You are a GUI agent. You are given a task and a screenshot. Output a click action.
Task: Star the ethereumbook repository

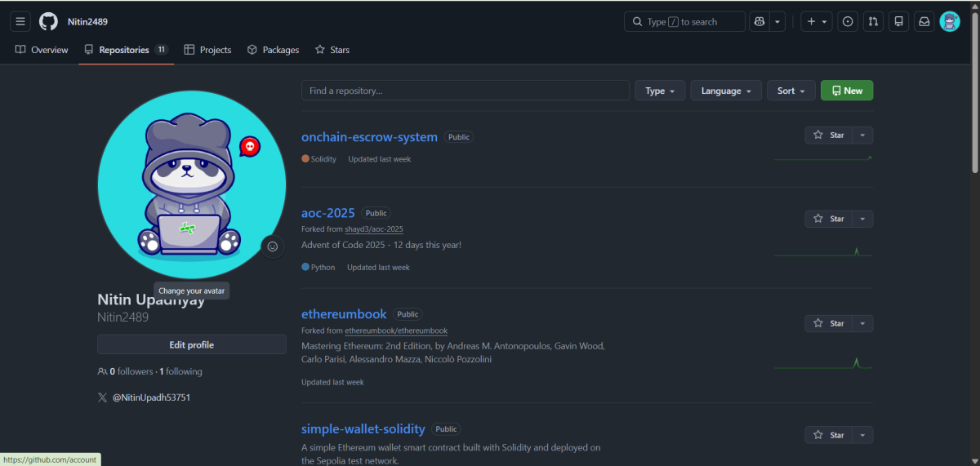[829, 324]
